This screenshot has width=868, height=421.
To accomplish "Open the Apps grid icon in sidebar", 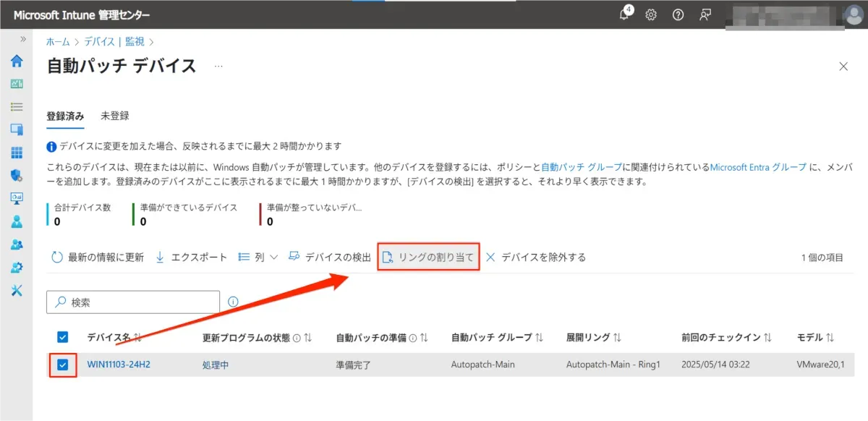I will 17,153.
